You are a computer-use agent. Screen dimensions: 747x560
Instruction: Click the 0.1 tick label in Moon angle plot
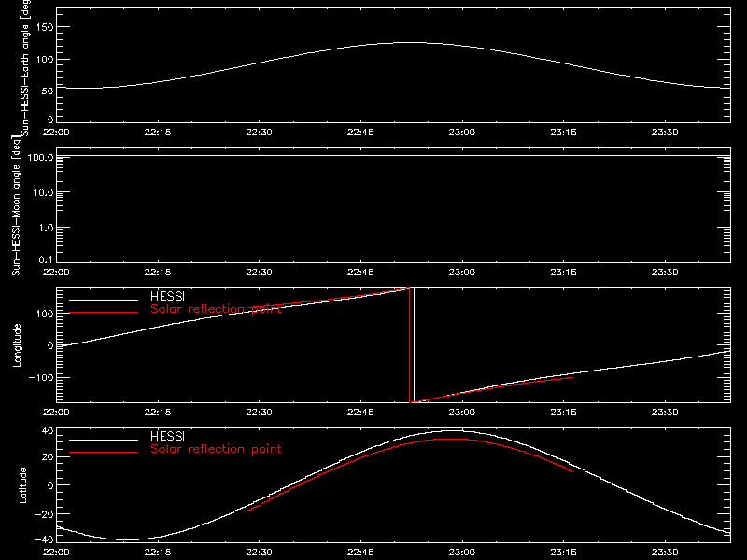pyautogui.click(x=47, y=259)
